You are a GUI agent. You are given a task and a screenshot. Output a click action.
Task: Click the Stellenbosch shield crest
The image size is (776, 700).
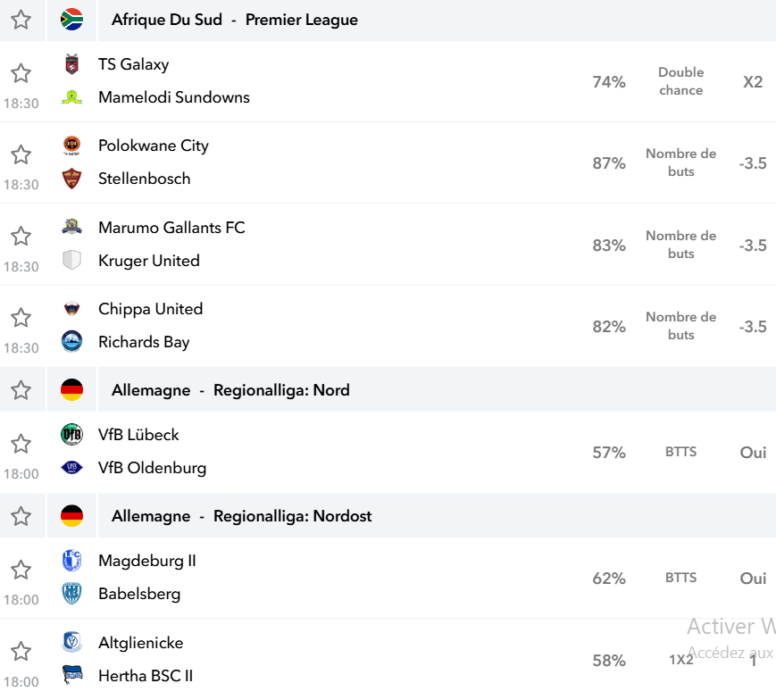(71, 179)
